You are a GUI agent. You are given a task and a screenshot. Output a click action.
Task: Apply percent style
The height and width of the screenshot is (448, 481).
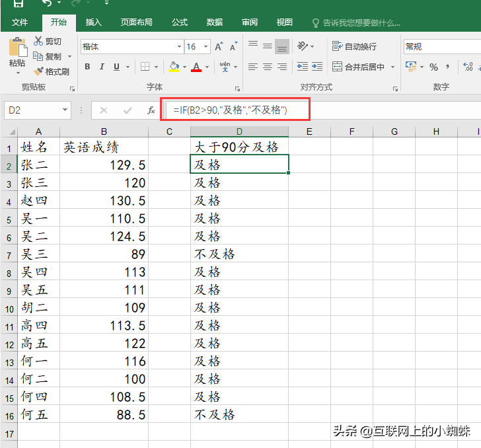[x=433, y=67]
